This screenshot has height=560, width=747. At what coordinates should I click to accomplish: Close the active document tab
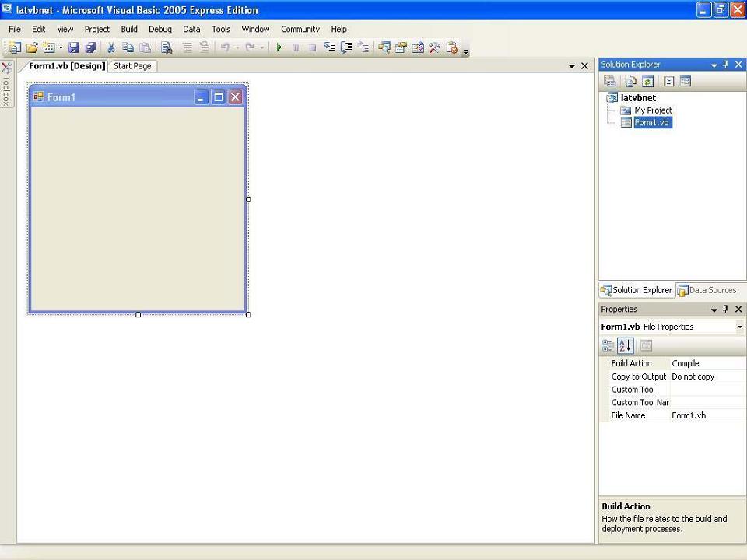click(x=584, y=66)
